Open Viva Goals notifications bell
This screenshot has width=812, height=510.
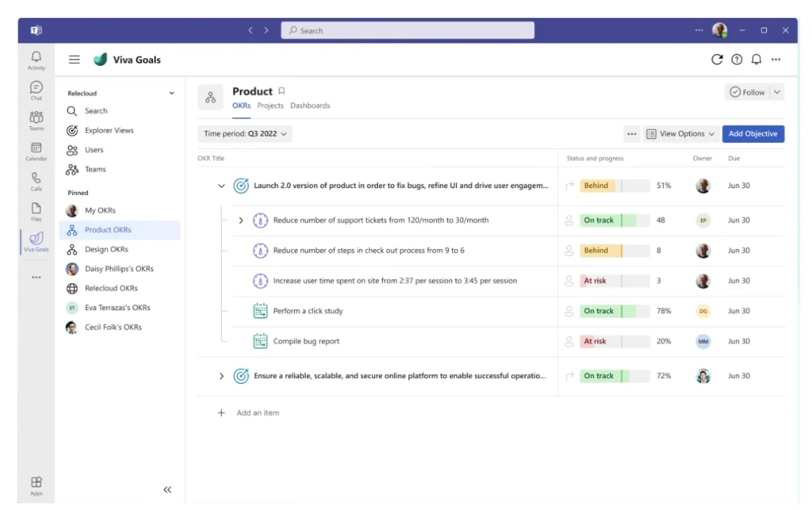tap(756, 60)
